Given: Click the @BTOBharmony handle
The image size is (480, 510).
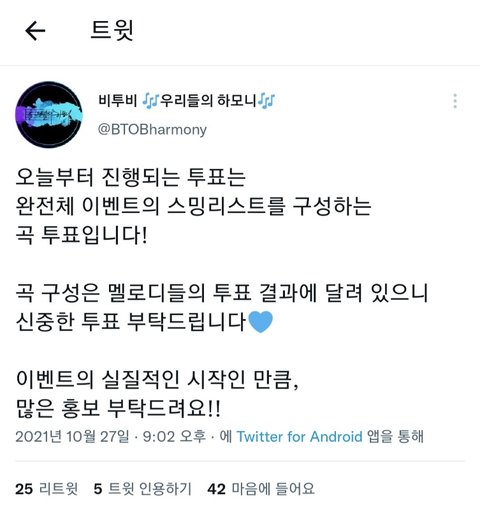Looking at the screenshot, I should (152, 129).
